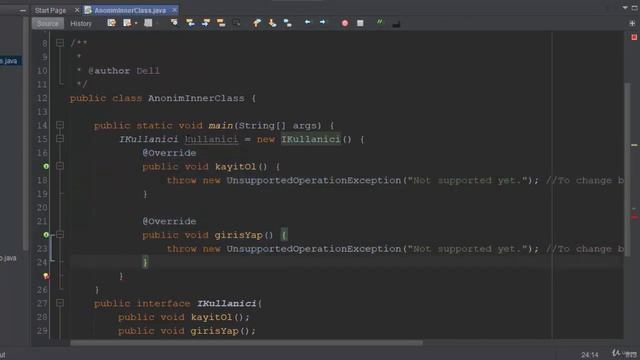Toggle Rectangular Selection icon
This screenshot has height=360, width=640.
click(x=236, y=23)
